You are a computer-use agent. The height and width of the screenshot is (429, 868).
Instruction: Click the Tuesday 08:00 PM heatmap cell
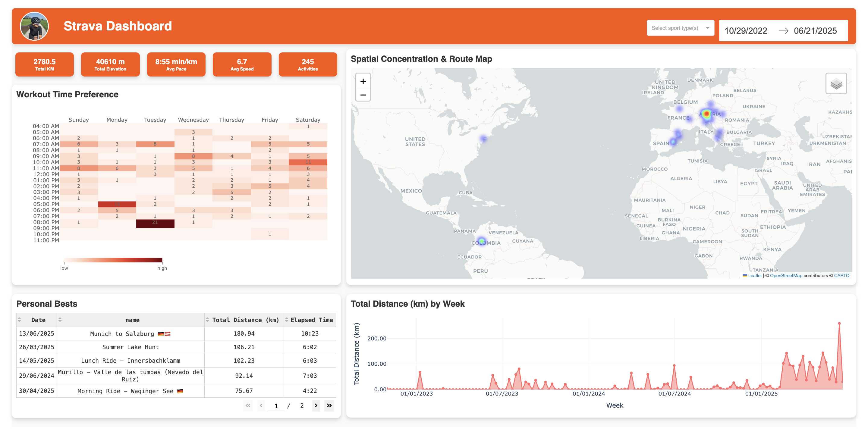[x=155, y=223]
